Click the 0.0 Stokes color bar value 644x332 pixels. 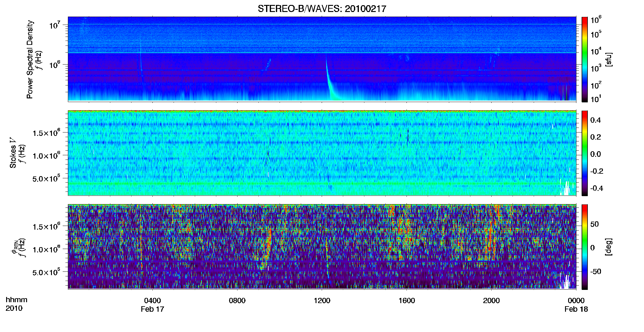point(595,154)
